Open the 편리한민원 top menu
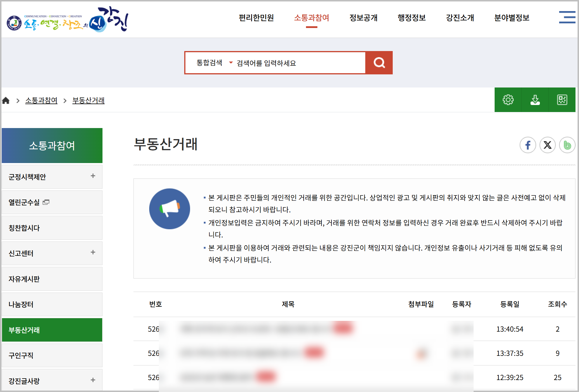 tap(256, 18)
